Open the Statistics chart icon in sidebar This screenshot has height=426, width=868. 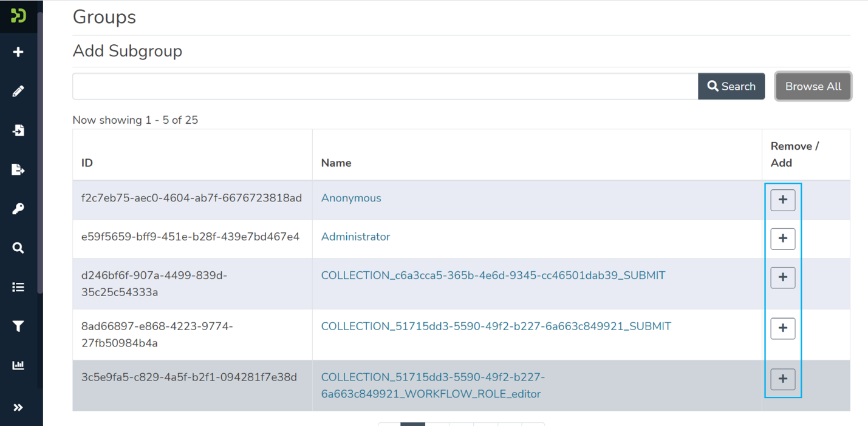pyautogui.click(x=18, y=365)
